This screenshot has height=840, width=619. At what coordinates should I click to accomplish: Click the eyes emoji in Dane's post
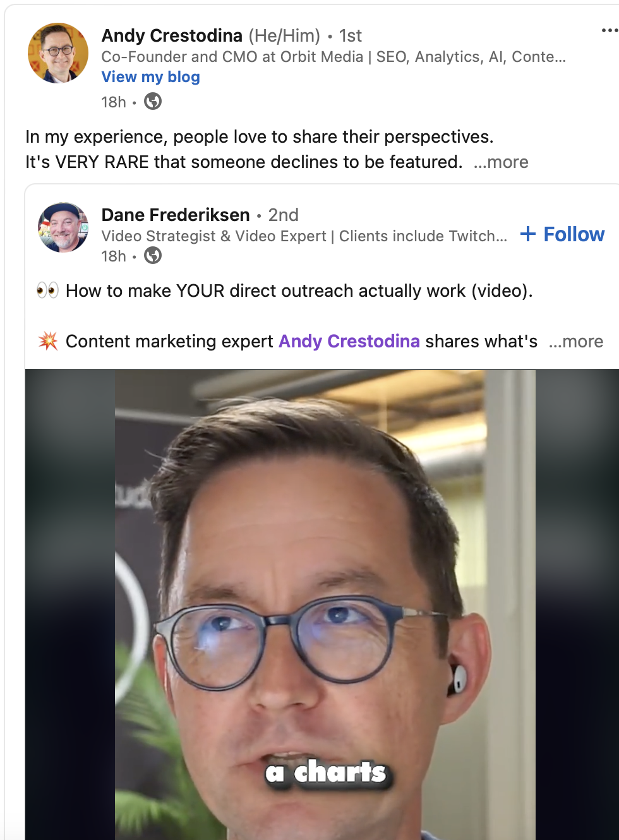coord(47,291)
